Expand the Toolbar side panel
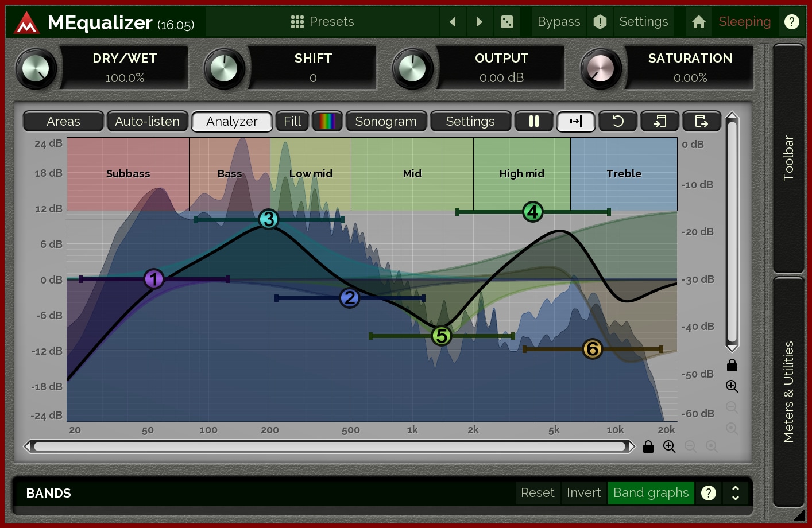This screenshot has height=528, width=812. coord(788,158)
